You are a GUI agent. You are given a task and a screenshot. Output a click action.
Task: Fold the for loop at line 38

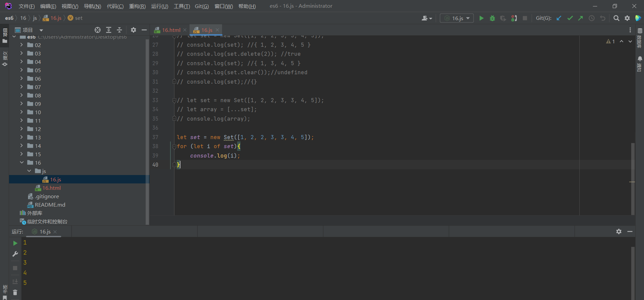(x=174, y=146)
